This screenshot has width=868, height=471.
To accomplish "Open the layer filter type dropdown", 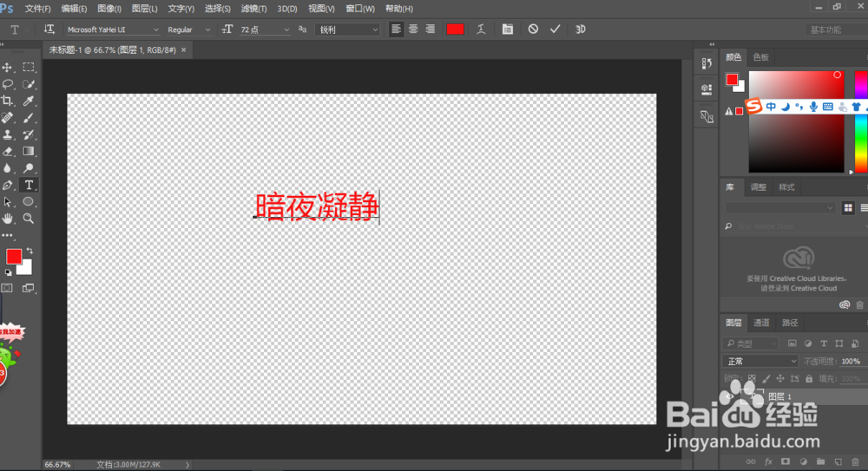I will click(x=751, y=343).
